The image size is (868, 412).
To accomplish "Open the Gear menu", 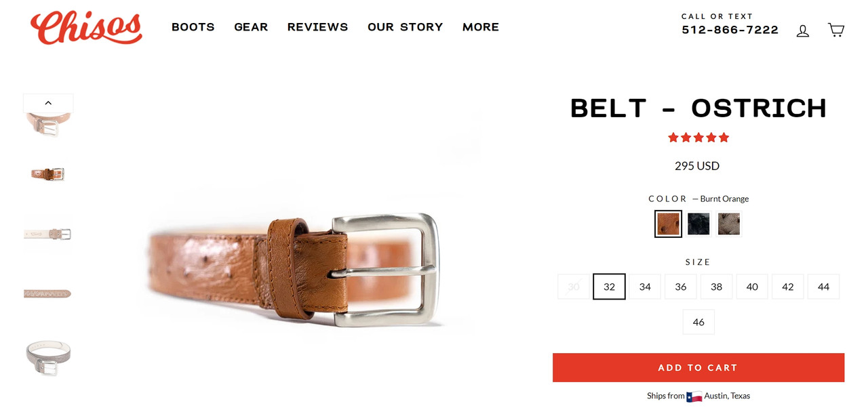I will [251, 27].
